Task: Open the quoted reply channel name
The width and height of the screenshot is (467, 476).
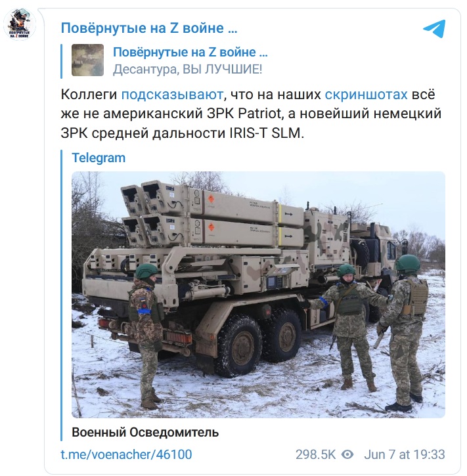Action: (x=190, y=53)
